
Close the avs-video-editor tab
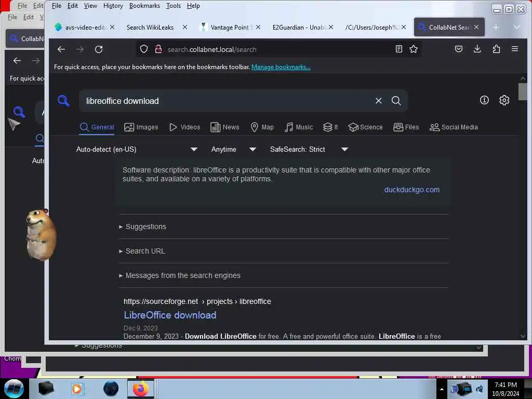(x=112, y=27)
